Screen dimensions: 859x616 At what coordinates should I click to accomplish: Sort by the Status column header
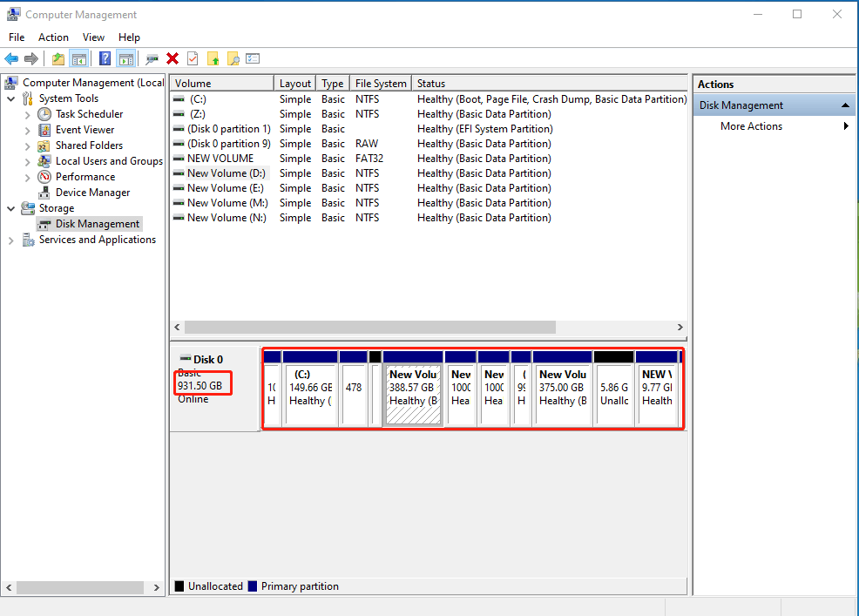point(550,84)
